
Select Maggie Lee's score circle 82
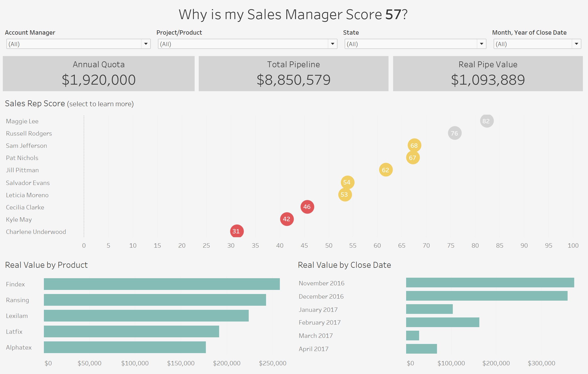[x=487, y=121]
